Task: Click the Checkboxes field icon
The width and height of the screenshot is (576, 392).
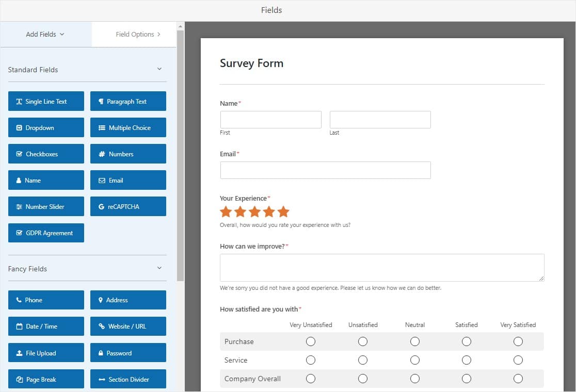Action: (x=20, y=154)
